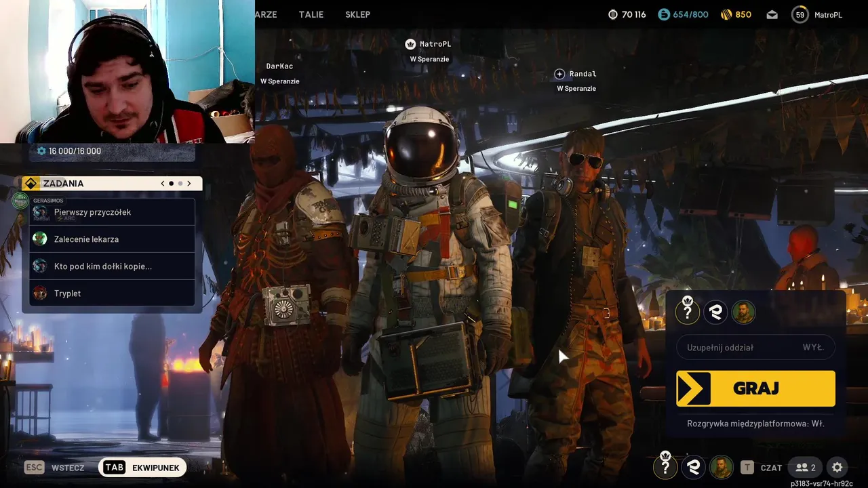
Task: Open the Czat chat label
Action: point(771,468)
